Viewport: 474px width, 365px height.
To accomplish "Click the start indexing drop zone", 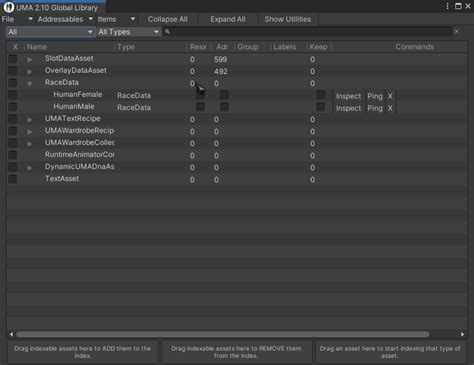I will 390,352.
